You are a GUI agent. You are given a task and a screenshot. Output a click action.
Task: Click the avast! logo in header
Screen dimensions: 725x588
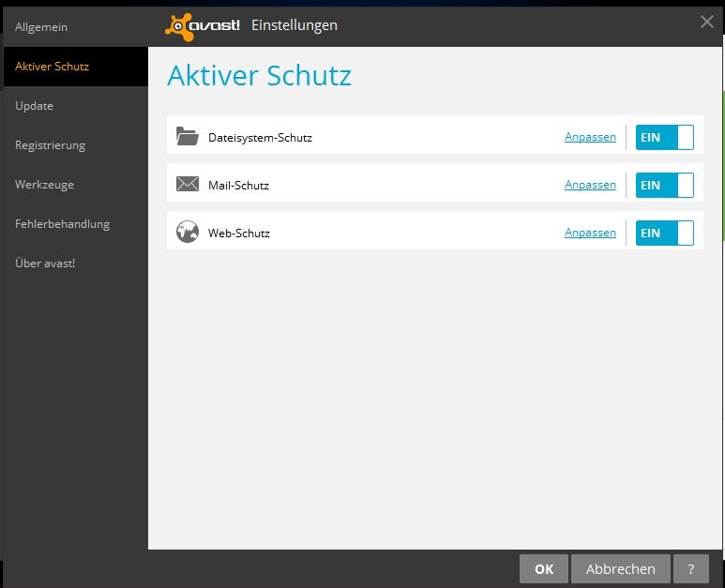tap(203, 27)
